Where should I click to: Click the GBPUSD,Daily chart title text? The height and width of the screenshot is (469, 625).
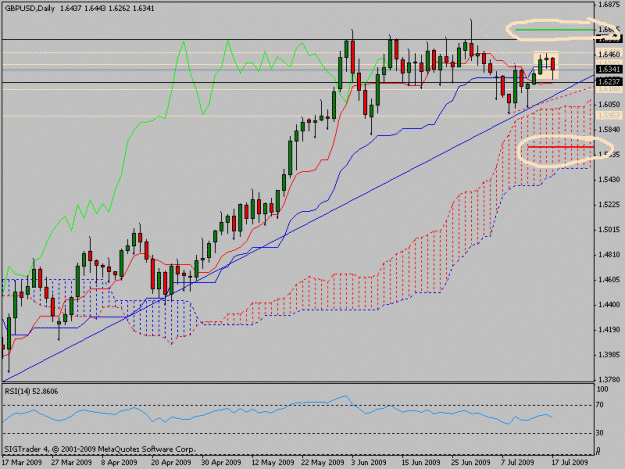click(x=29, y=8)
